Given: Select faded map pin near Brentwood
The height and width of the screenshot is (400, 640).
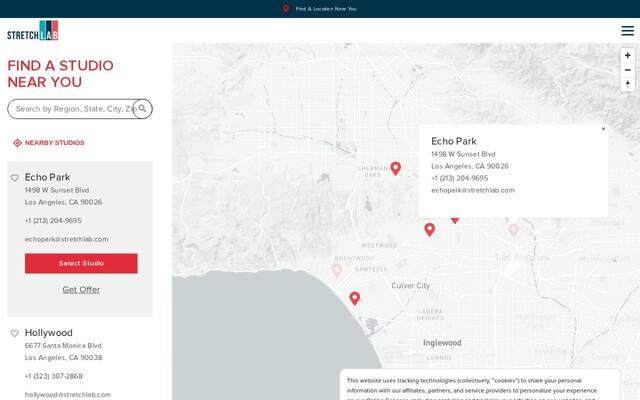Looking at the screenshot, I should point(336,270).
